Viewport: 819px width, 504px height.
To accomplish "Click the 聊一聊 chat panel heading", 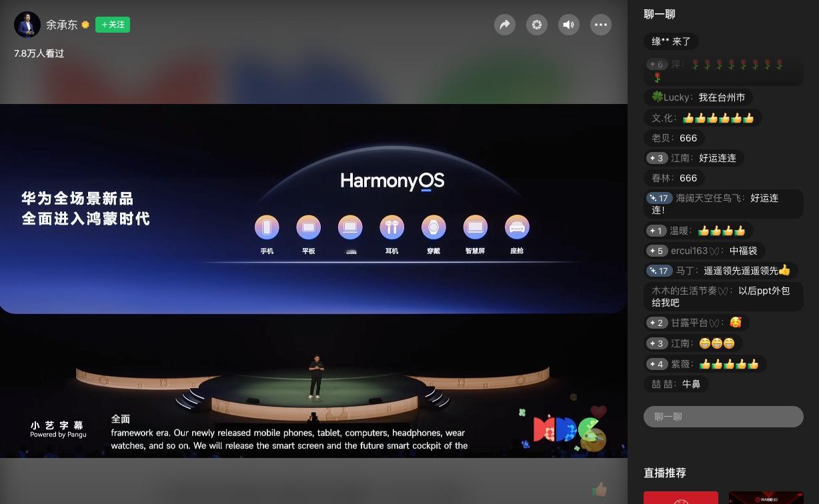I will (660, 14).
